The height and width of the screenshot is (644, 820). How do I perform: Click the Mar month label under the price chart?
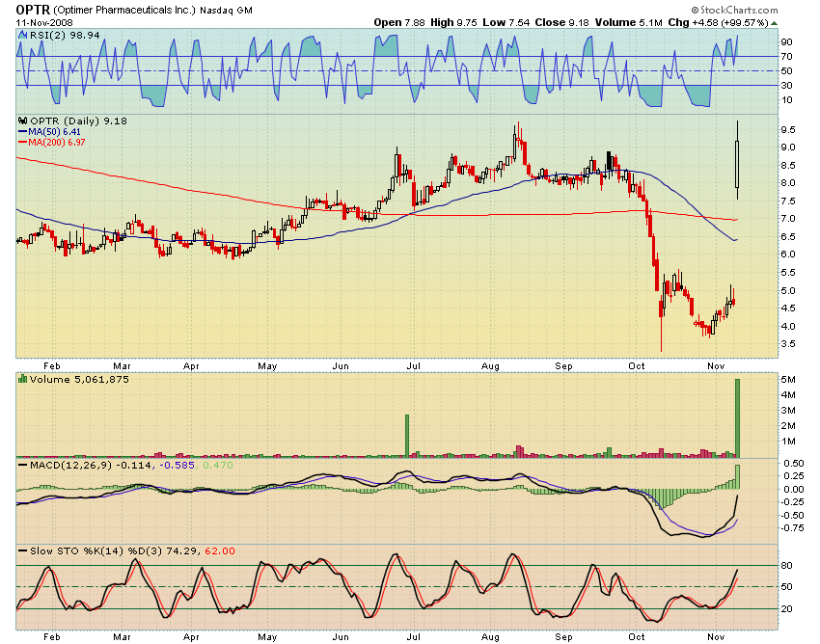pos(122,366)
